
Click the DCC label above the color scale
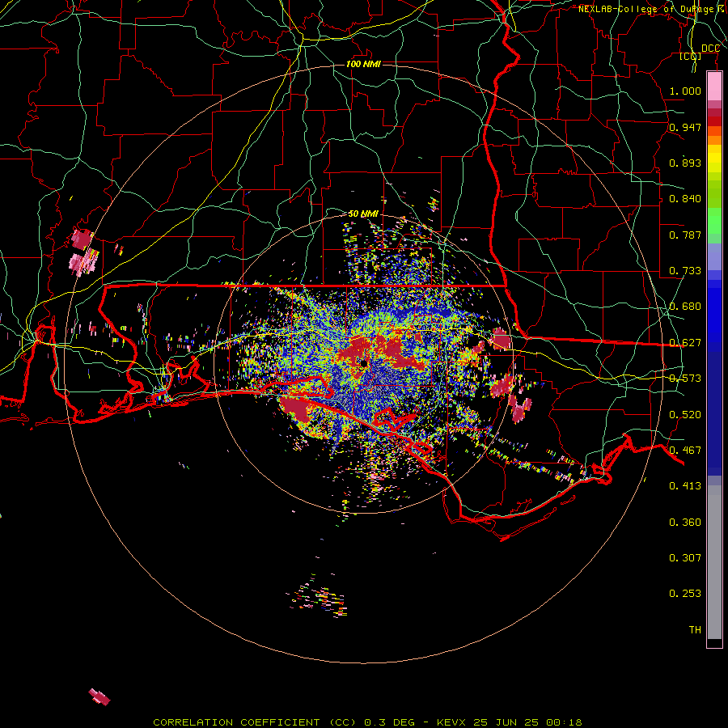pos(710,49)
